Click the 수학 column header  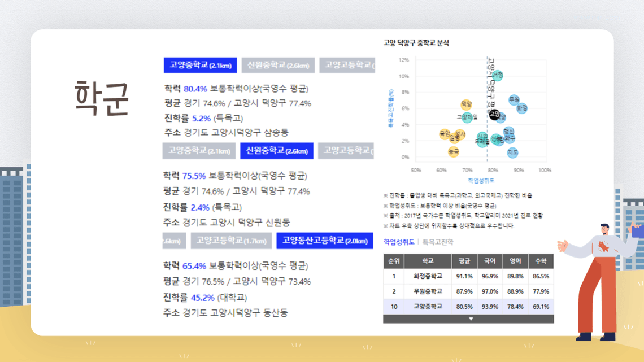541,261
